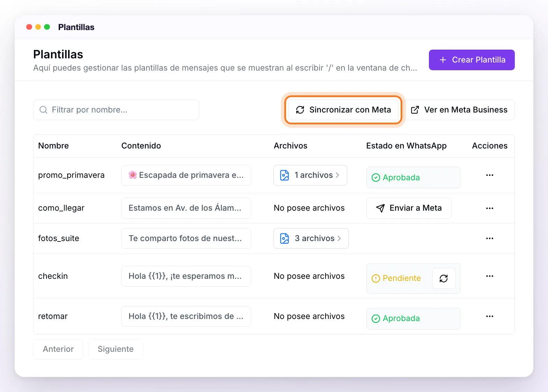Click the Archivos column header
Screen dimensions: 548x392
tap(291, 146)
